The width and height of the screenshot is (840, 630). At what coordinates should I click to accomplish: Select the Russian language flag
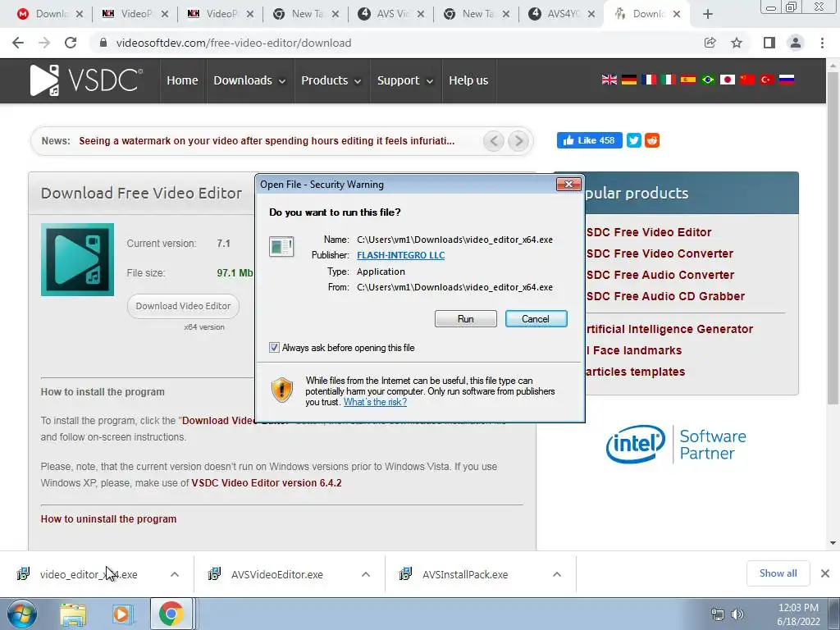pyautogui.click(x=787, y=80)
